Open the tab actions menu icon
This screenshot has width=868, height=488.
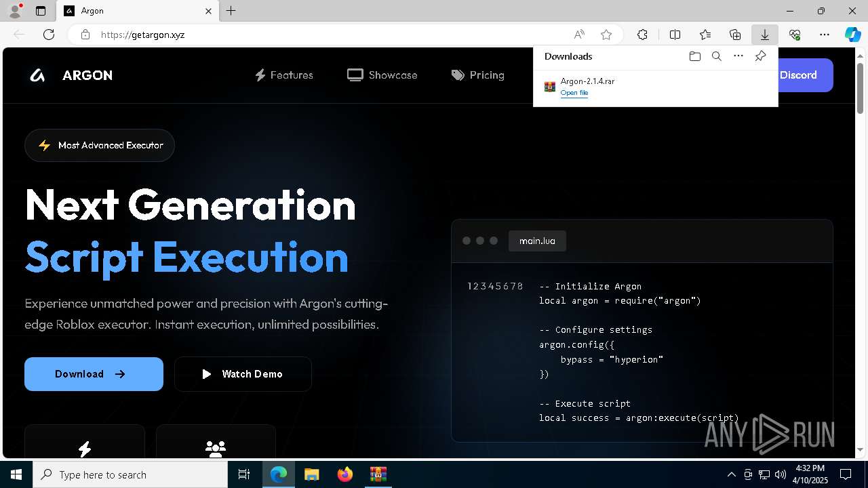(x=41, y=11)
